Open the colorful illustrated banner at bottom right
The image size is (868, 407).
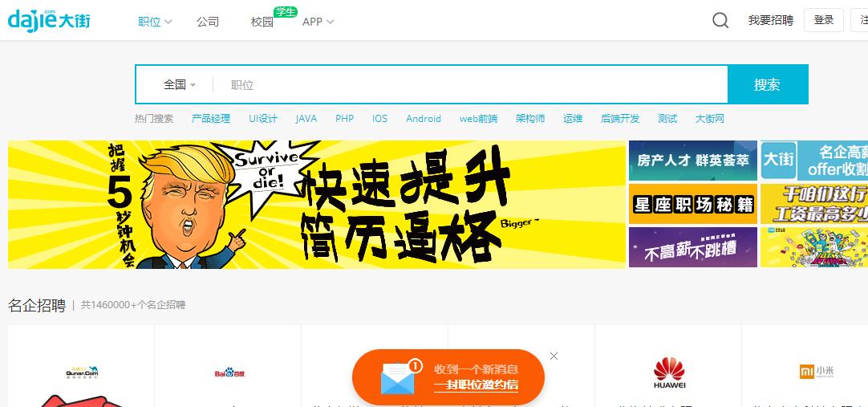(x=814, y=247)
